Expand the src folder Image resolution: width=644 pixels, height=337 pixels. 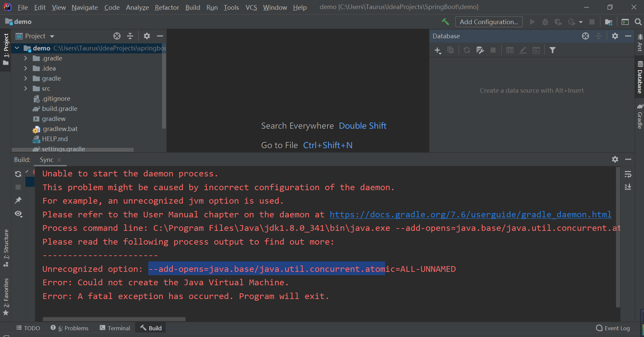pos(26,88)
